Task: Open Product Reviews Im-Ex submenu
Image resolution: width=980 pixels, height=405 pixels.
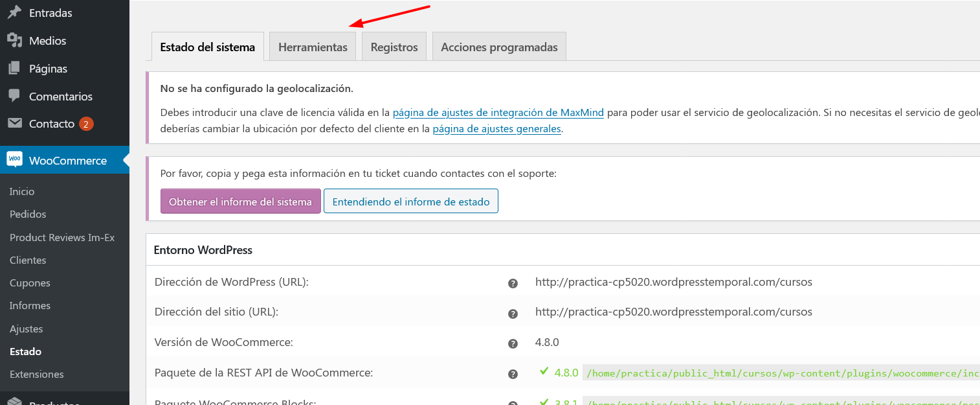Action: pyautogui.click(x=62, y=237)
